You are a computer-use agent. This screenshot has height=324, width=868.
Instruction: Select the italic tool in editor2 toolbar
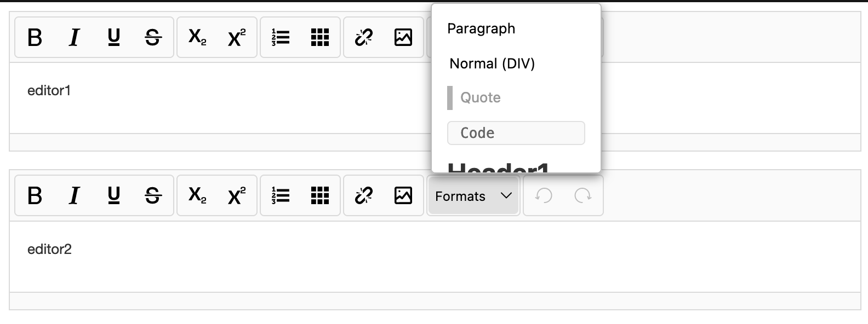(74, 195)
